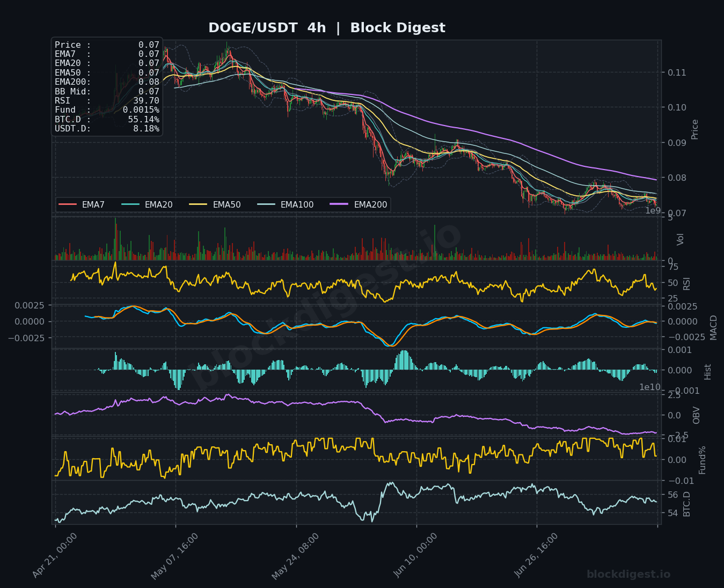
Task: Click the 0.09 price axis tick
Action: [677, 143]
